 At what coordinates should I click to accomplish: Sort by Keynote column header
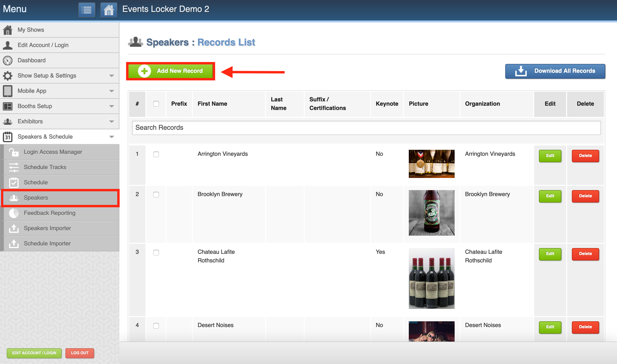[387, 104]
